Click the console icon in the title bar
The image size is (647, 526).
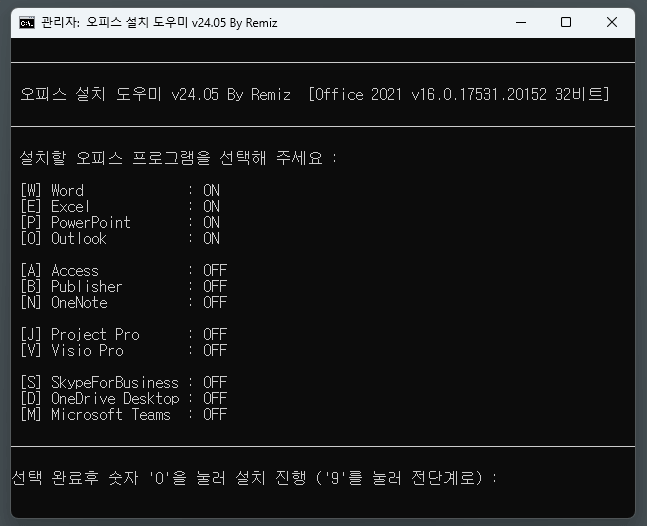coord(27,23)
